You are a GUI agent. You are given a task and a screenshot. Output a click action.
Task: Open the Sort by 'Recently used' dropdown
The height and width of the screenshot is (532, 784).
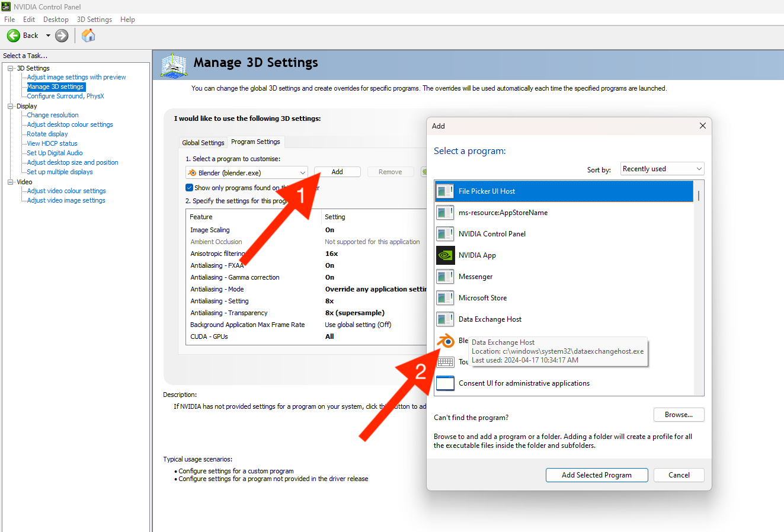click(663, 169)
